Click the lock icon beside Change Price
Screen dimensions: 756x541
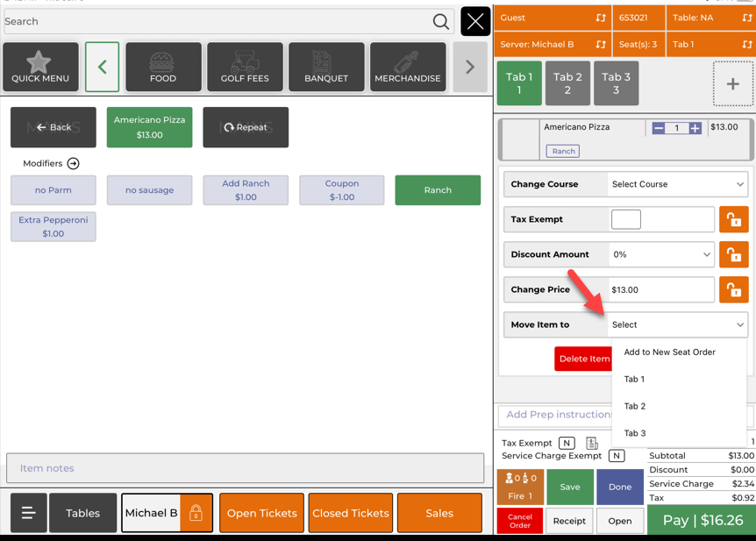click(x=733, y=290)
